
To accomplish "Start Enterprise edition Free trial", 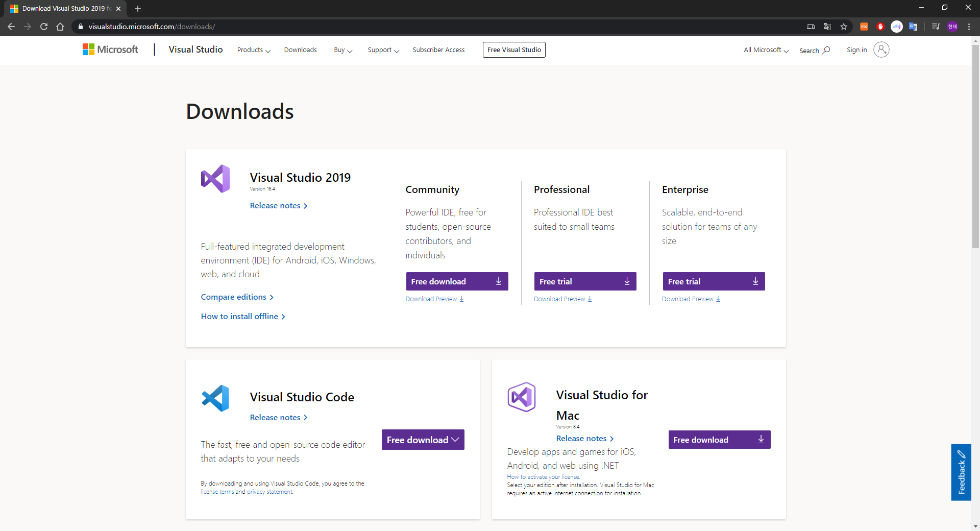I will tap(714, 281).
